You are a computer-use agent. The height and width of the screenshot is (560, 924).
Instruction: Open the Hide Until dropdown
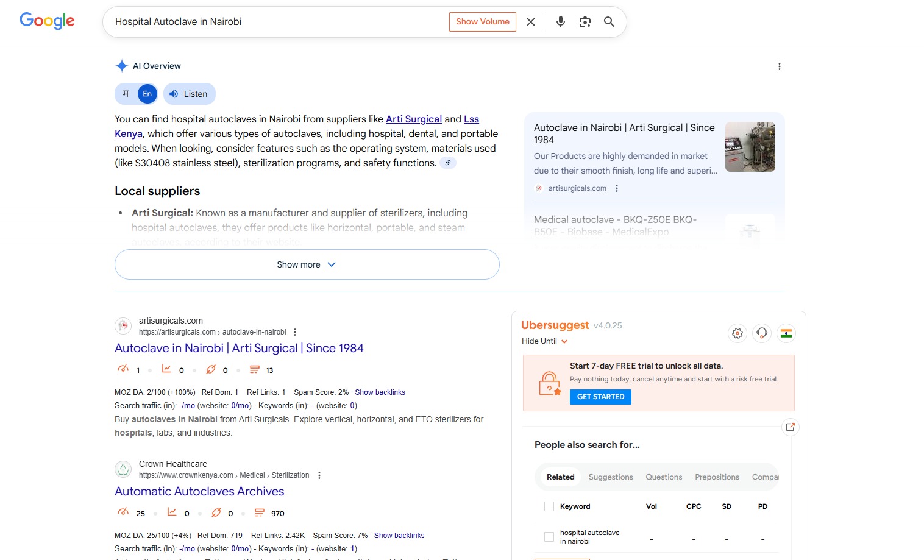tap(545, 341)
